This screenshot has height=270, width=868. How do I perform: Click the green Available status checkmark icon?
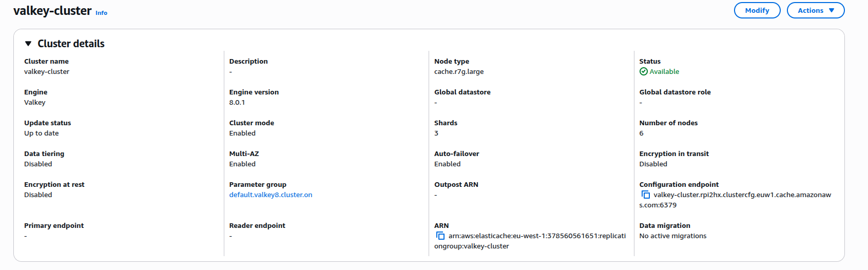(x=643, y=72)
